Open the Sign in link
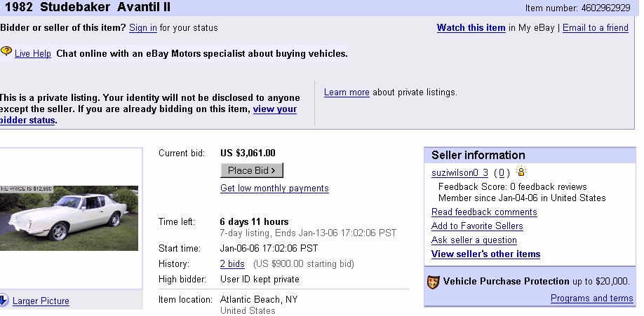644x316 pixels. [143, 28]
